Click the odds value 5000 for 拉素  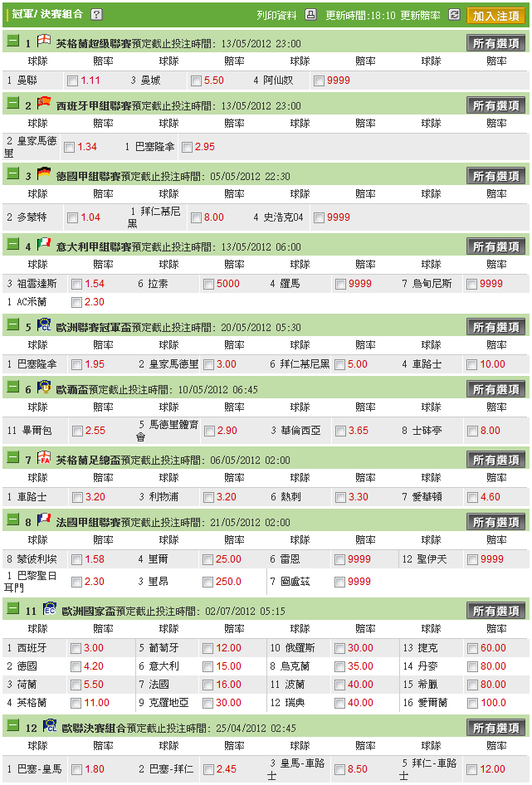tap(228, 284)
